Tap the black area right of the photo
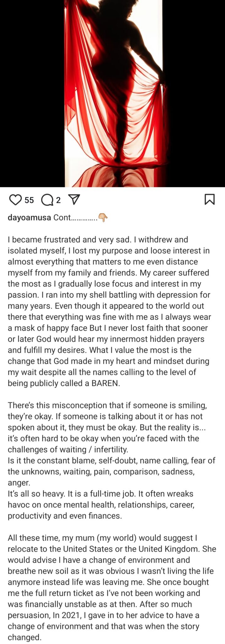The image size is (225, 644). tap(194, 93)
